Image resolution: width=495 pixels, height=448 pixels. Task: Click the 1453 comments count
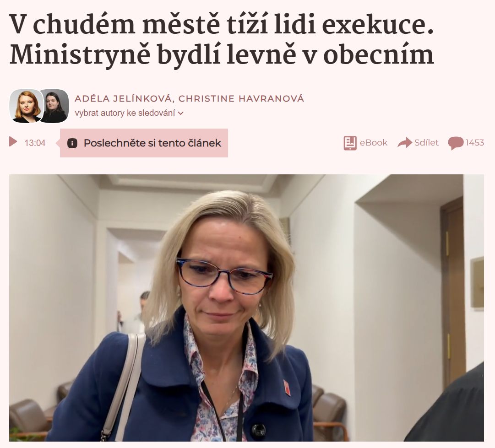tap(474, 143)
